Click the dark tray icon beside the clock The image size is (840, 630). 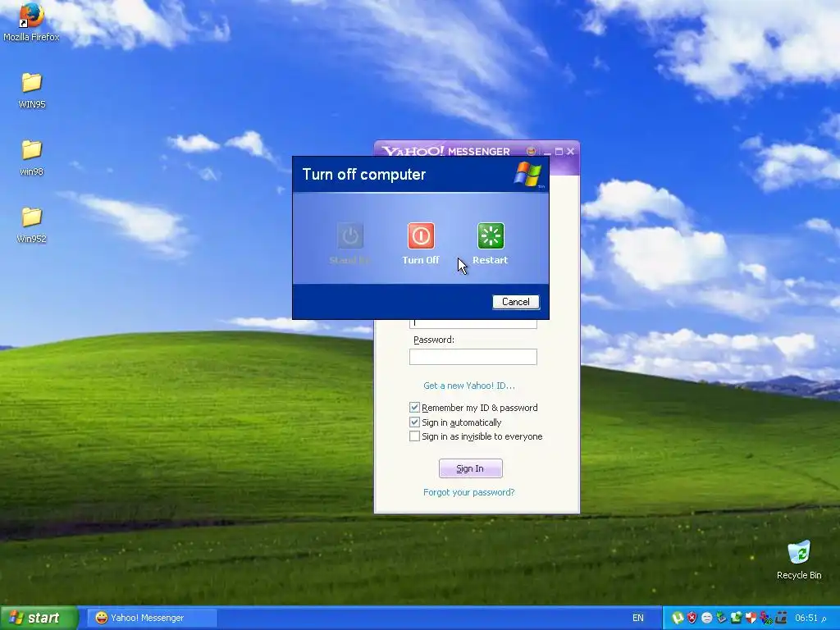tap(781, 619)
